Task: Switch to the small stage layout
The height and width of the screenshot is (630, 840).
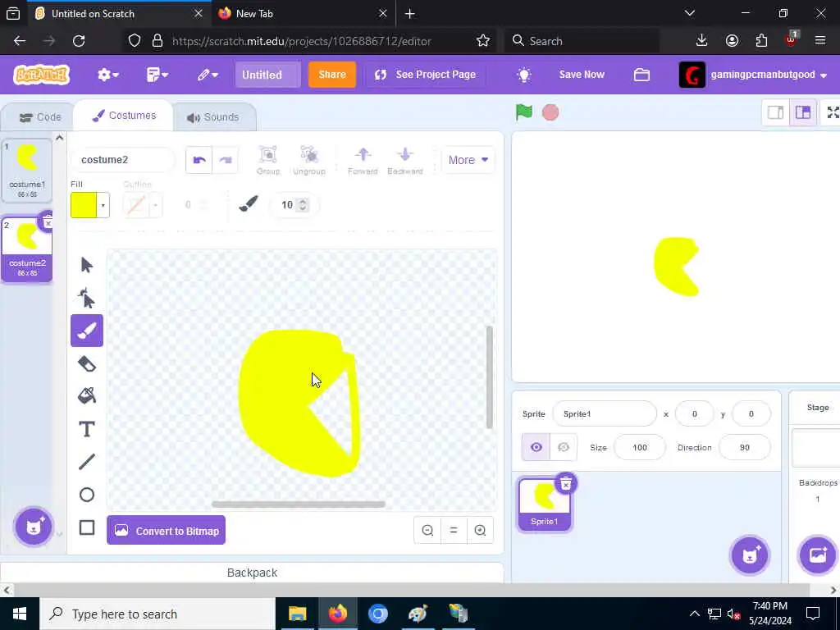Action: click(776, 112)
